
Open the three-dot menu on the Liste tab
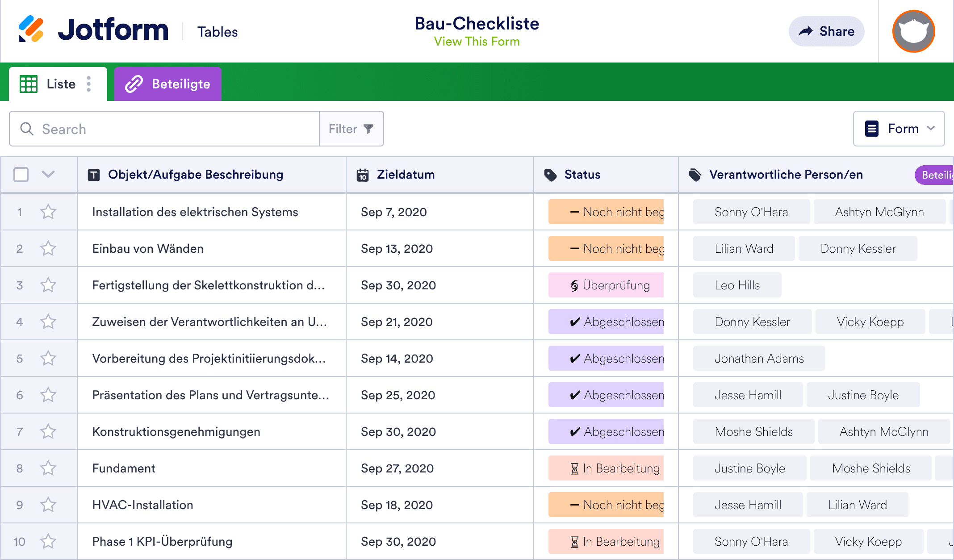coord(89,84)
